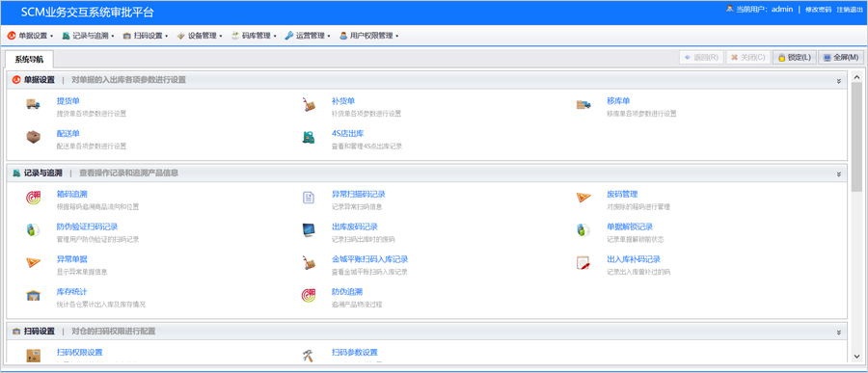The height and width of the screenshot is (373, 868).
Task: Click the scrollbar down arrow
Action: point(857,356)
